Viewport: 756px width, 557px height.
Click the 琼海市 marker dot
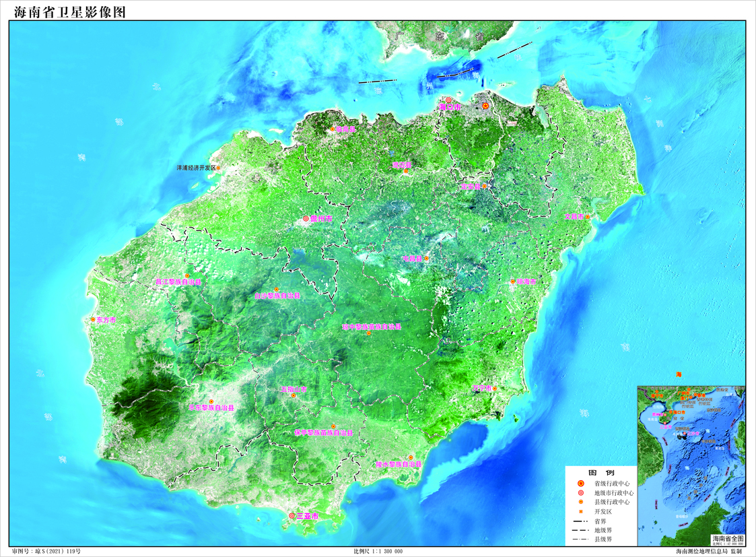coord(513,282)
